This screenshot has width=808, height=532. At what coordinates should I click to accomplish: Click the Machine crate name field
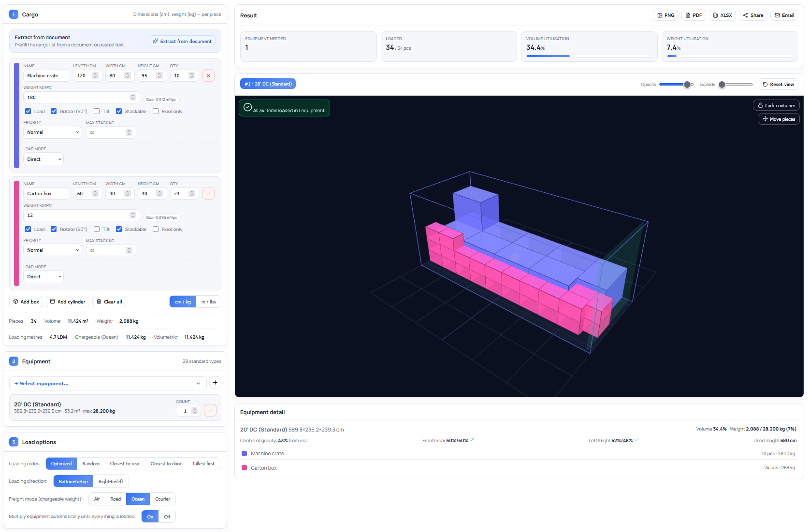click(x=46, y=76)
